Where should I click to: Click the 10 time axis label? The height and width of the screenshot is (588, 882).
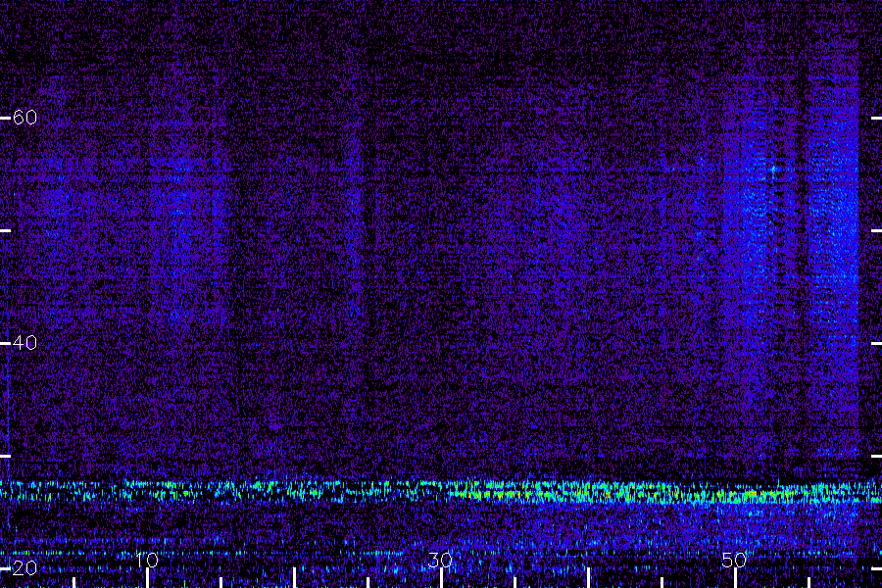pyautogui.click(x=147, y=560)
